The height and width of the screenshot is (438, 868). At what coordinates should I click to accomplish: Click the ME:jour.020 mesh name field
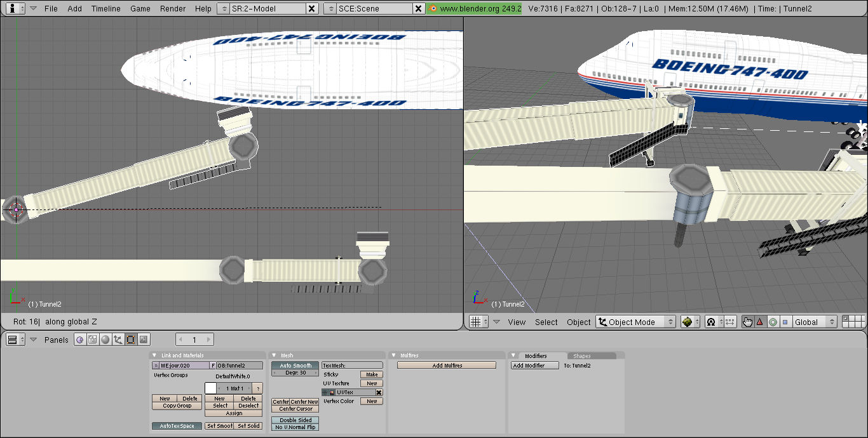(184, 366)
